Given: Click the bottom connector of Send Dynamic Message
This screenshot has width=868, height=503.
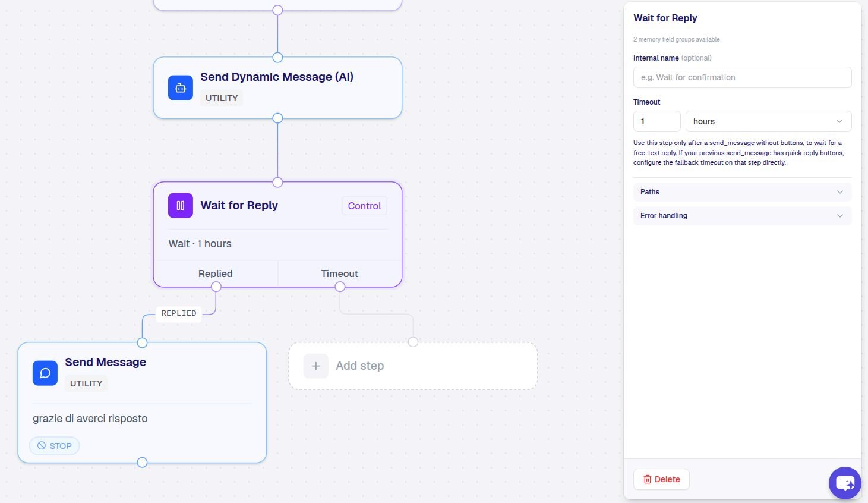Looking at the screenshot, I should click(277, 118).
